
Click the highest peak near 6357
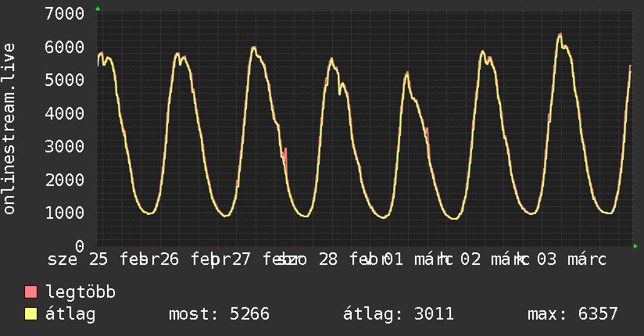click(560, 34)
